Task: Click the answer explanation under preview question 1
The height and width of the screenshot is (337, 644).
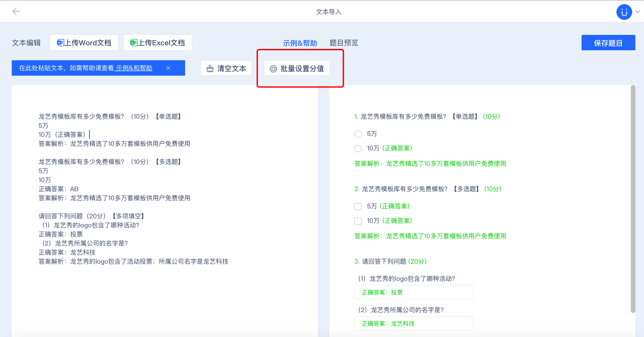Action: point(430,164)
